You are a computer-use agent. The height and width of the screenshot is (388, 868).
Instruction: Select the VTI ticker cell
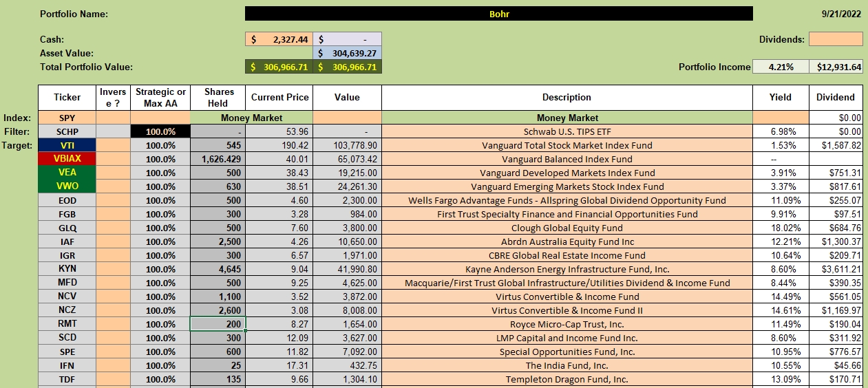(67, 145)
